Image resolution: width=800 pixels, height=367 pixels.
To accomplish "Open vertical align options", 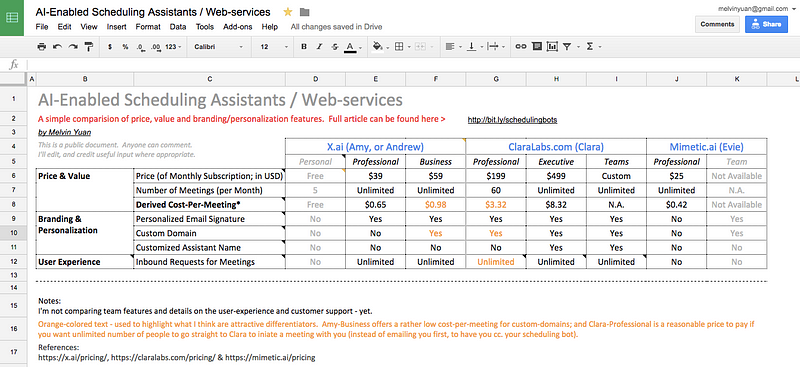I will pos(471,46).
